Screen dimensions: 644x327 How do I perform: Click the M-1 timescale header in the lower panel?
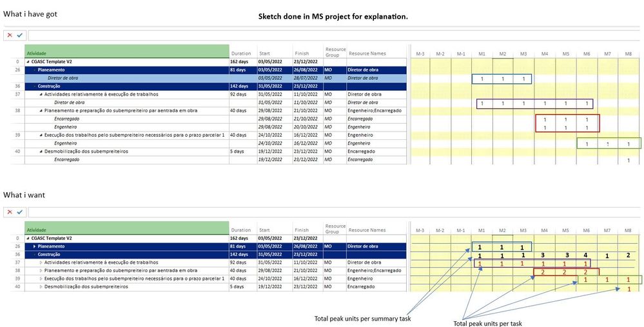[461, 231]
